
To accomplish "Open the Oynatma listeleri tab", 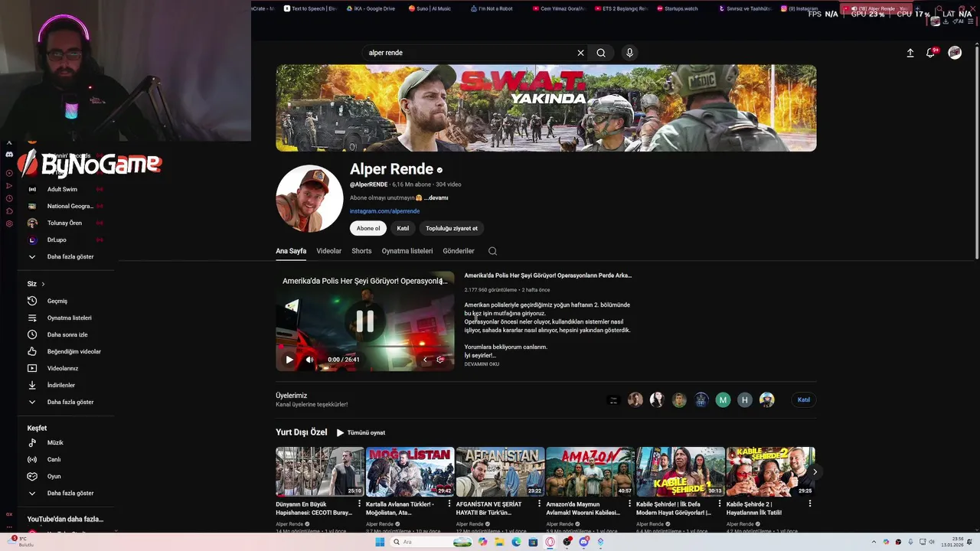I will [x=407, y=251].
